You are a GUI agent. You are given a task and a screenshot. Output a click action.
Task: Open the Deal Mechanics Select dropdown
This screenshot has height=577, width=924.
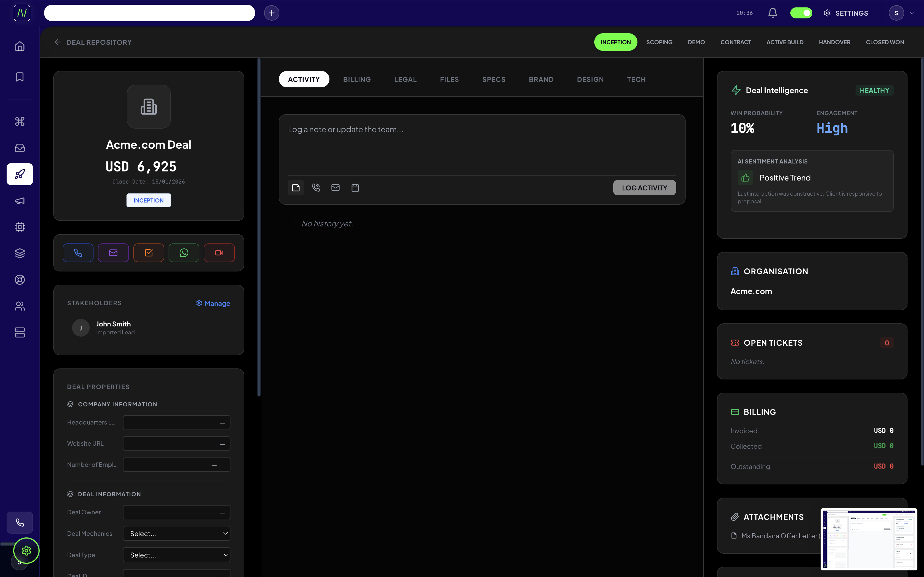[176, 533]
